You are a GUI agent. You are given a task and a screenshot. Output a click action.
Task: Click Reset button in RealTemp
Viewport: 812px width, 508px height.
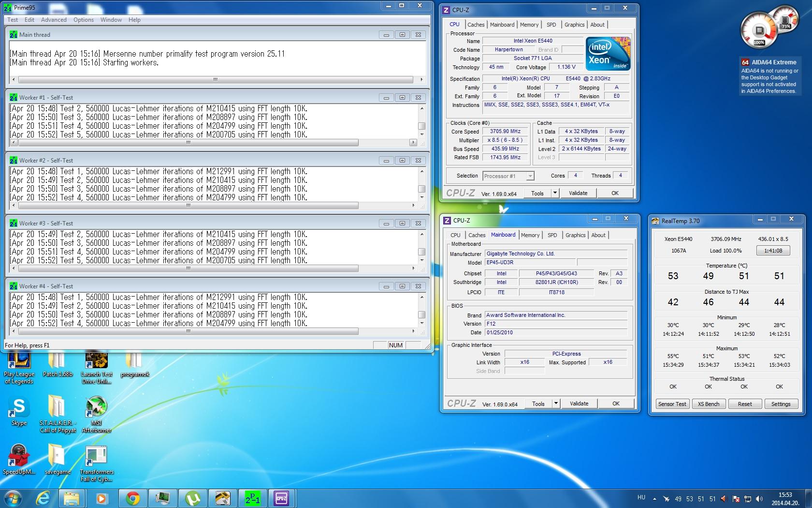click(745, 404)
